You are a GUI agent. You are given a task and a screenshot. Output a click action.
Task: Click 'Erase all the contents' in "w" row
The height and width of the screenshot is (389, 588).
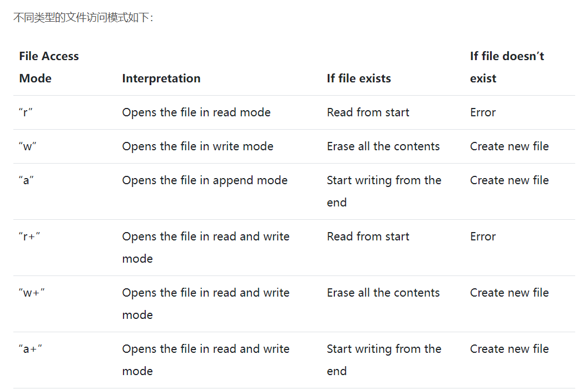pyautogui.click(x=383, y=146)
